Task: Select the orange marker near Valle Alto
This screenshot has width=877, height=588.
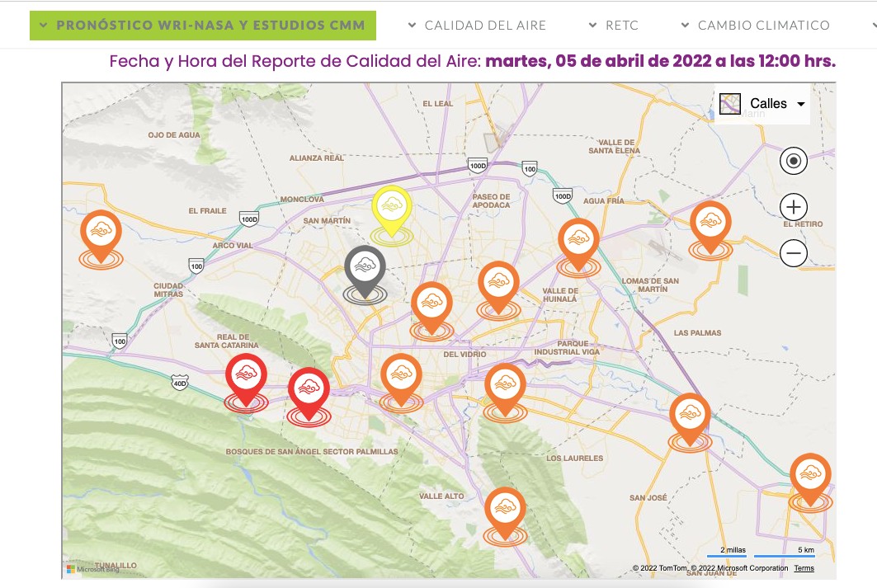Action: pos(507,510)
